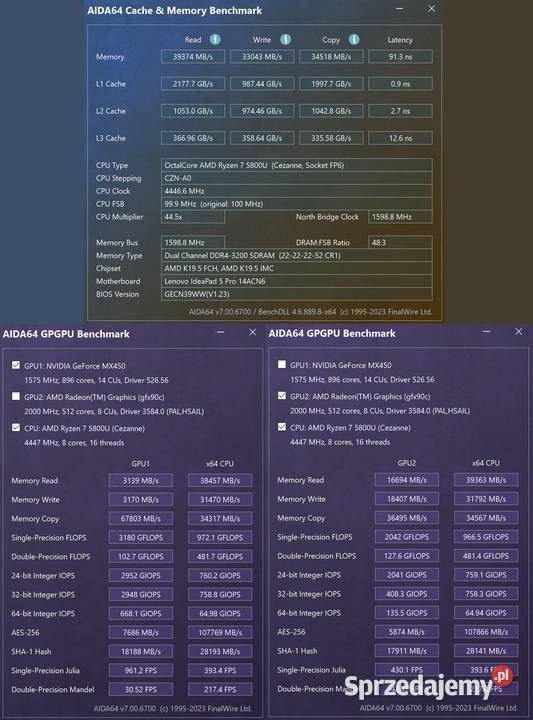Click GPU1 SHA-1 Hash 18188 MB/s
Screen dimensions: 533x720
pyautogui.click(x=140, y=651)
